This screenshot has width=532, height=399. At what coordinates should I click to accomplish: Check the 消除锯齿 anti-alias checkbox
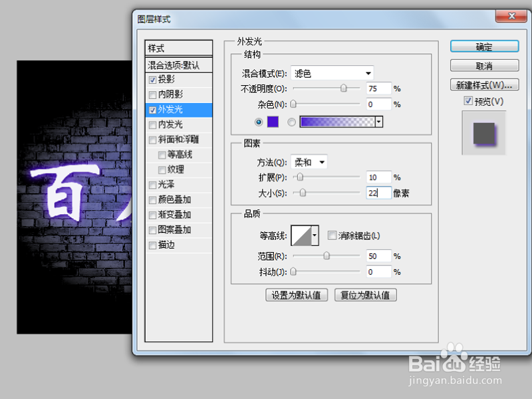click(332, 235)
